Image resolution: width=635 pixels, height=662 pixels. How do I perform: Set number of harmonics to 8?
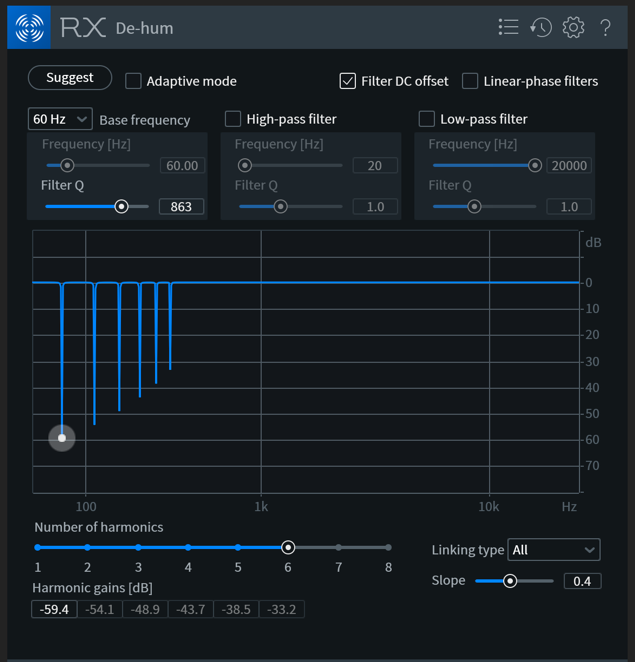point(388,548)
